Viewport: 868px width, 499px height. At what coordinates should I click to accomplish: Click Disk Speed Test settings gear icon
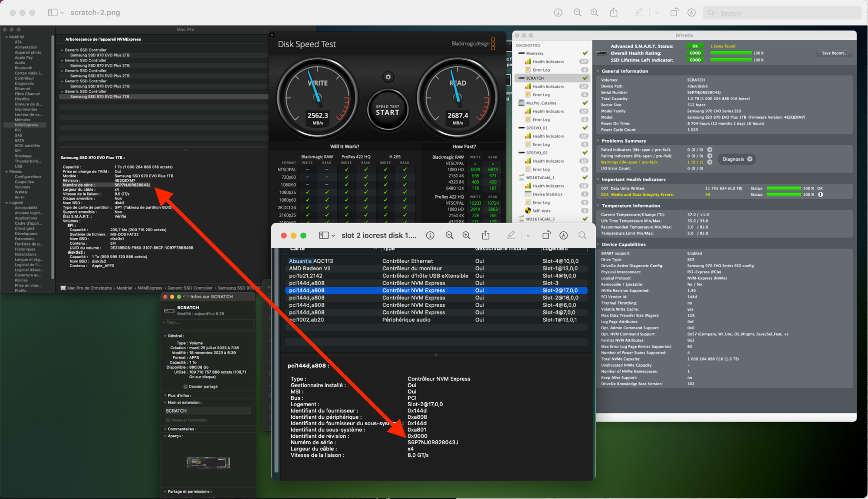click(x=388, y=77)
